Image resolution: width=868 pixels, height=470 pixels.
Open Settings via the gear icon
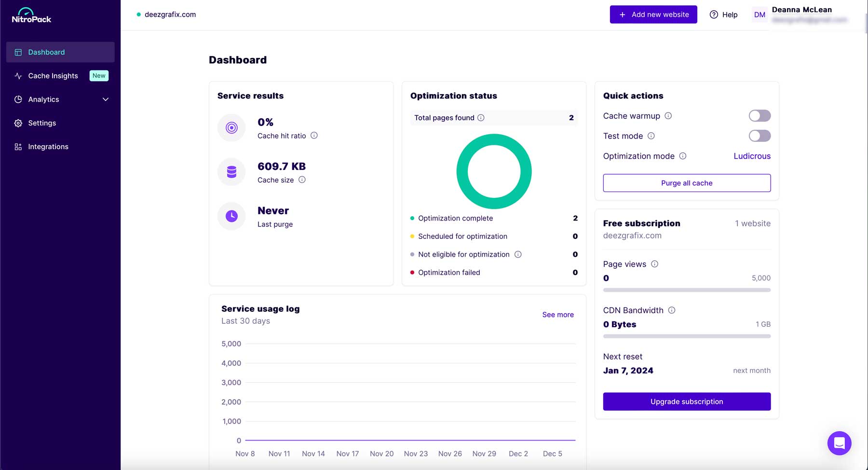18,123
